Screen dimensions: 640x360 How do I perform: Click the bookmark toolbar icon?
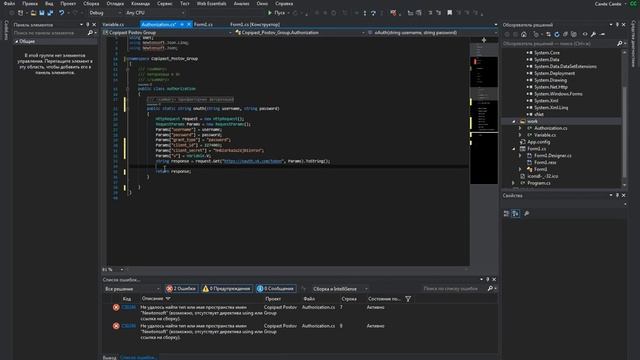click(x=449, y=13)
